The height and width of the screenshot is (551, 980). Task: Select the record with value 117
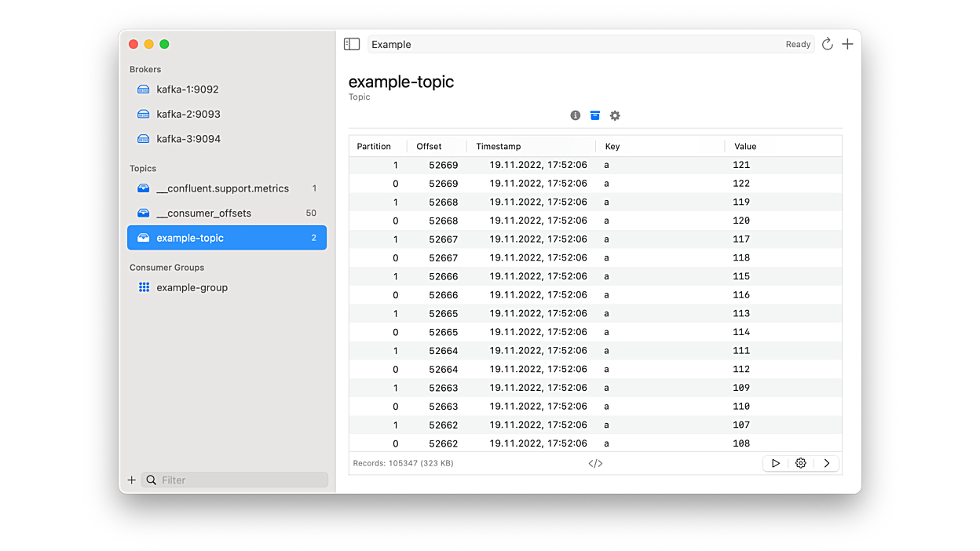[595, 239]
